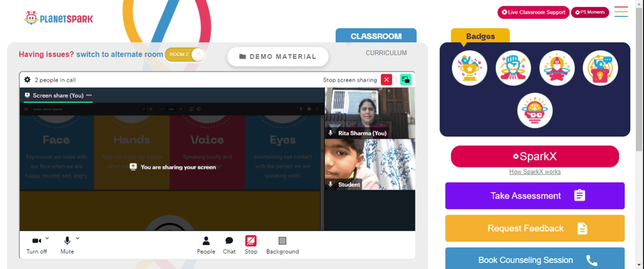Open DEMO MATERIAL folder button
This screenshot has height=269, width=644.
[x=278, y=57]
